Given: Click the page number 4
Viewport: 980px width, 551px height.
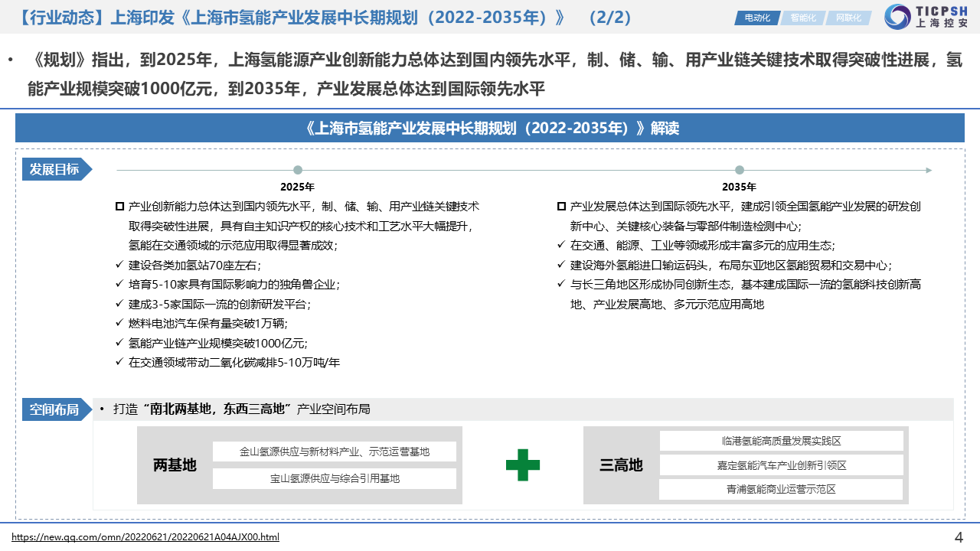Looking at the screenshot, I should [959, 537].
